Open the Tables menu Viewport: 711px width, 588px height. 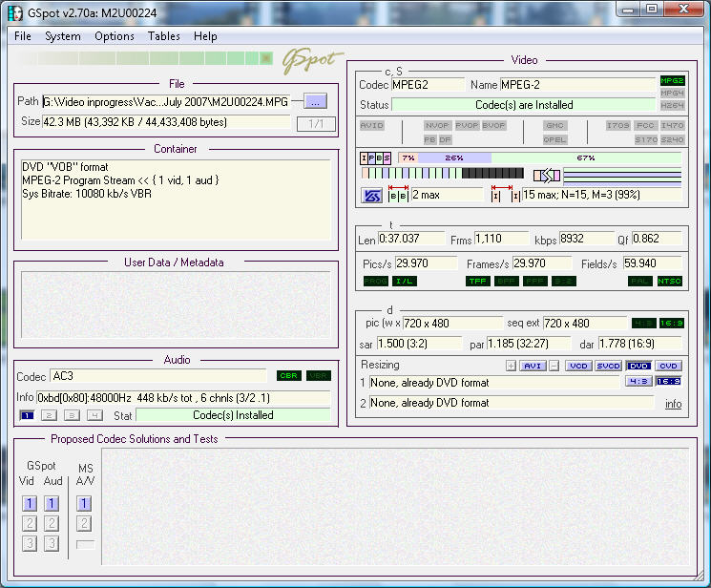164,36
